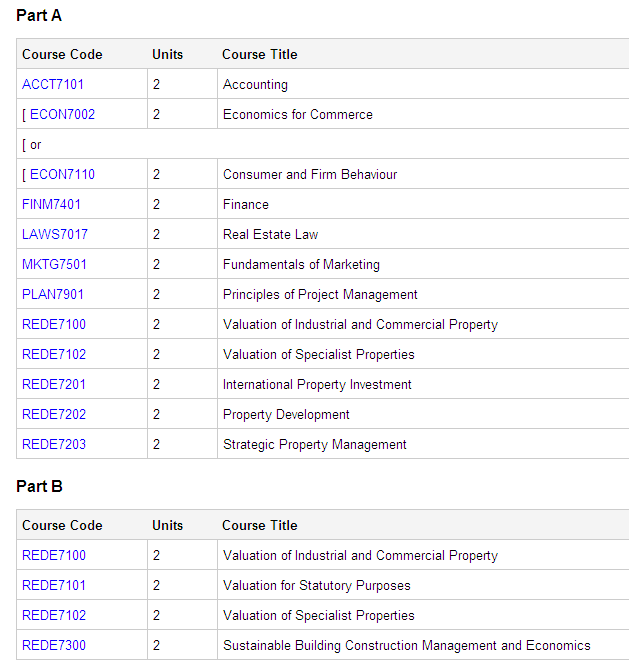Viewport: 629px width, 665px height.
Task: Click the REDE7201 course code link
Action: [54, 385]
